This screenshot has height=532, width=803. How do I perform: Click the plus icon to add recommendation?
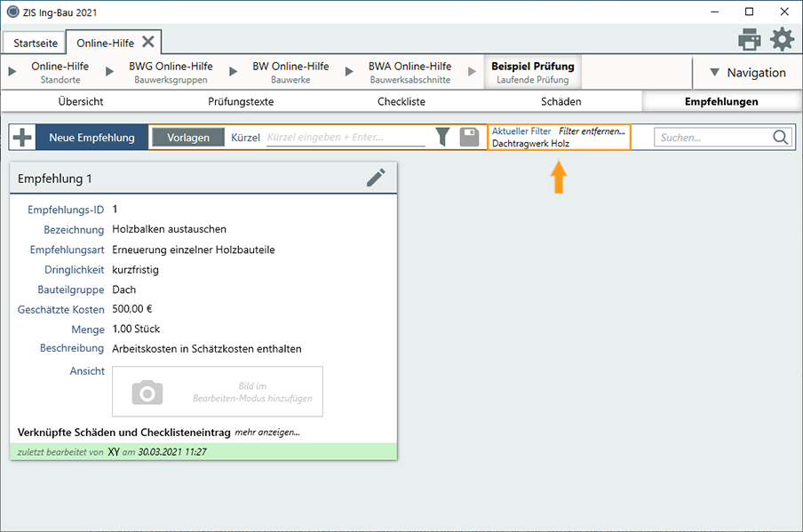coord(22,138)
